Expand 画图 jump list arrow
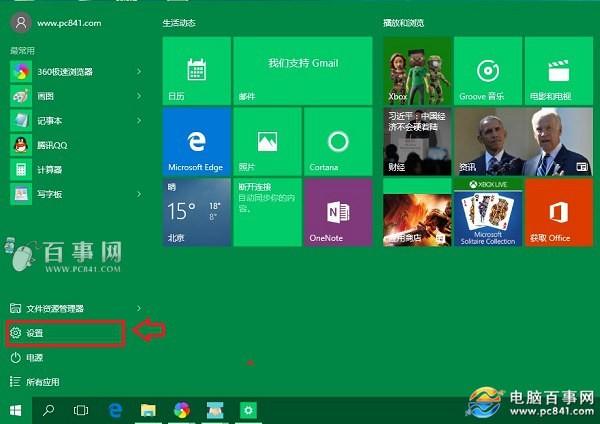 (139, 96)
